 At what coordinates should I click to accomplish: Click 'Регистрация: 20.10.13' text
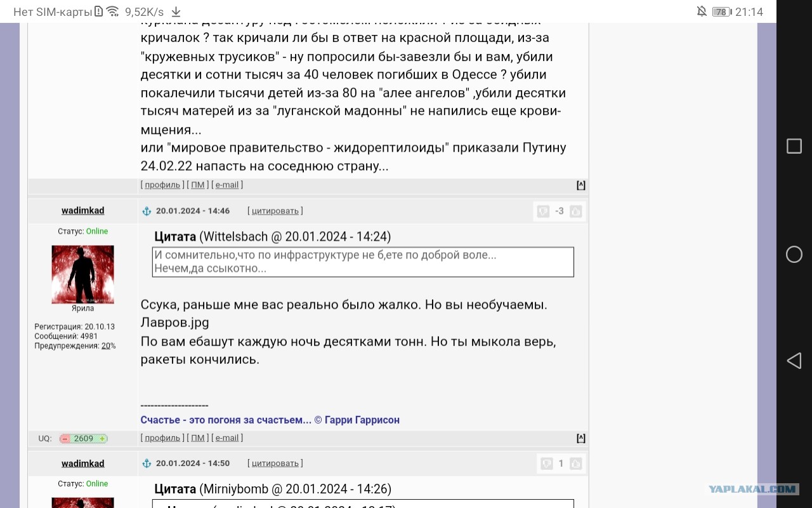pyautogui.click(x=75, y=327)
